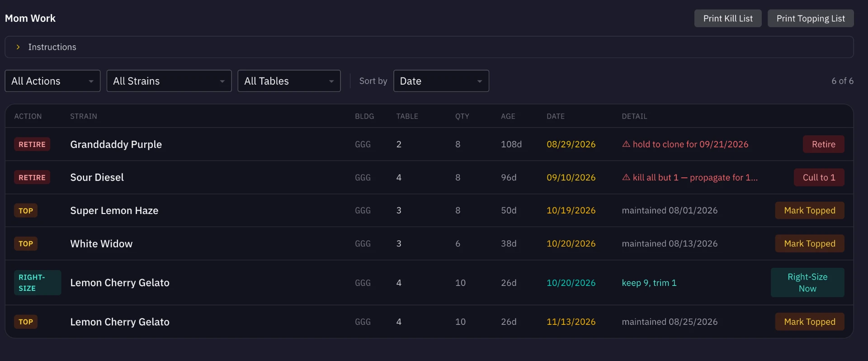868x361 pixels.
Task: Click the warning icon in Granddaddy Purple detail
Action: [x=626, y=144]
